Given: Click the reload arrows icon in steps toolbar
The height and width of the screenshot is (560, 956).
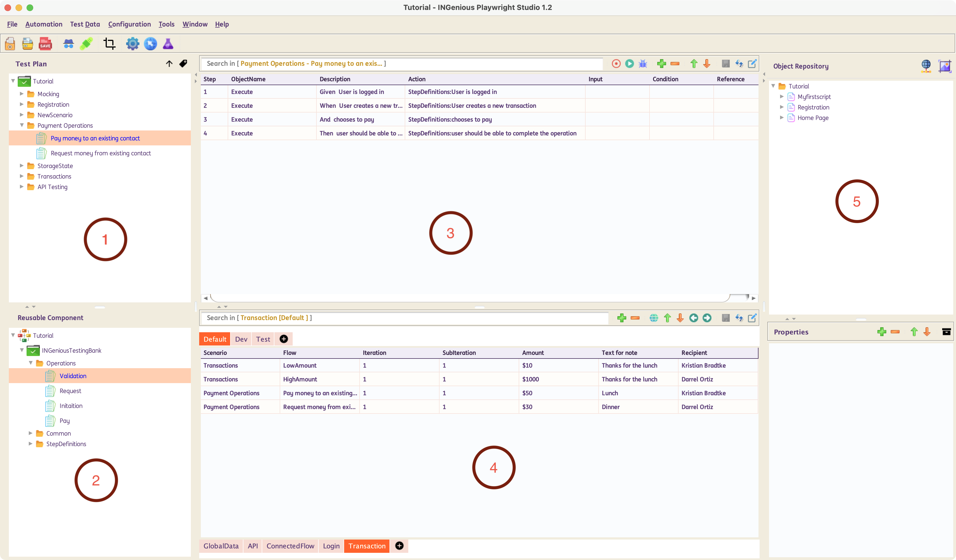Looking at the screenshot, I should coord(739,63).
